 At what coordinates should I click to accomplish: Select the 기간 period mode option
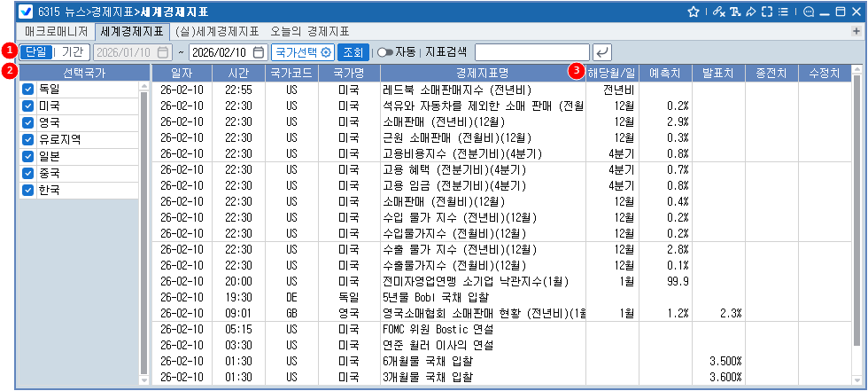pyautogui.click(x=74, y=52)
